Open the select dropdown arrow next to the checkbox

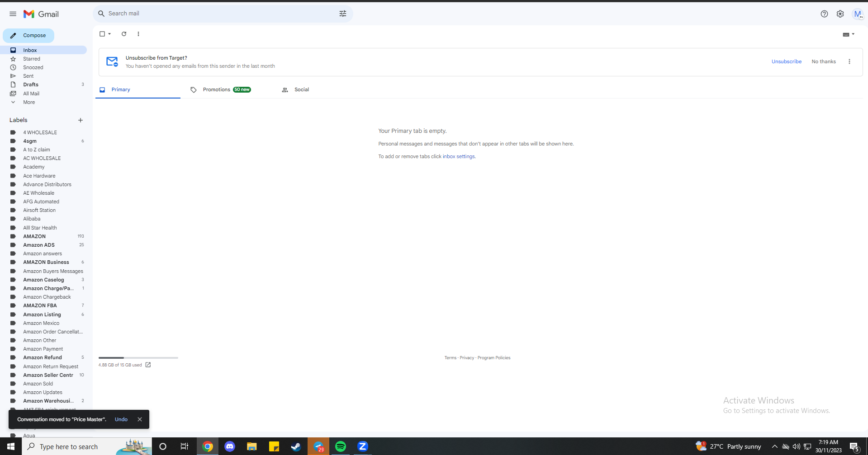109,34
